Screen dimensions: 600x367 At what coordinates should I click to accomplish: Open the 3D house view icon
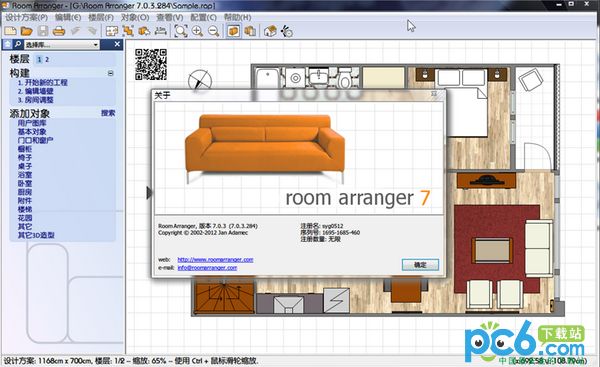point(270,31)
